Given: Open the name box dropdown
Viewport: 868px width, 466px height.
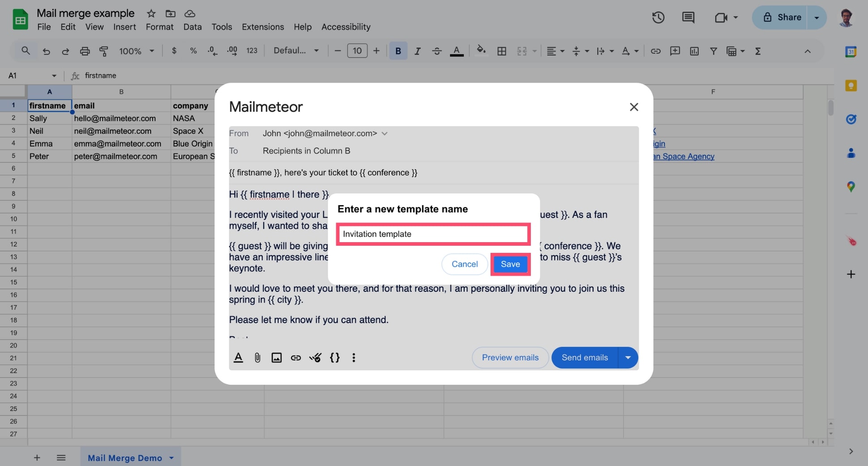Looking at the screenshot, I should pyautogui.click(x=54, y=76).
